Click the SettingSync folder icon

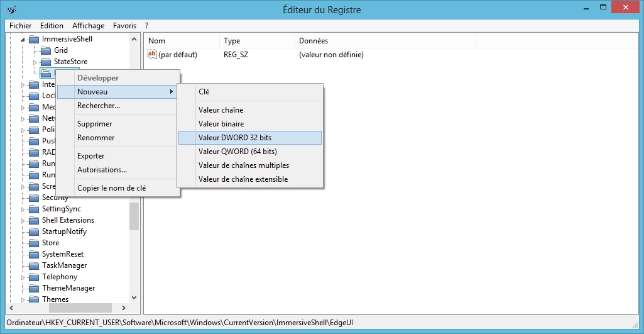pyautogui.click(x=34, y=209)
